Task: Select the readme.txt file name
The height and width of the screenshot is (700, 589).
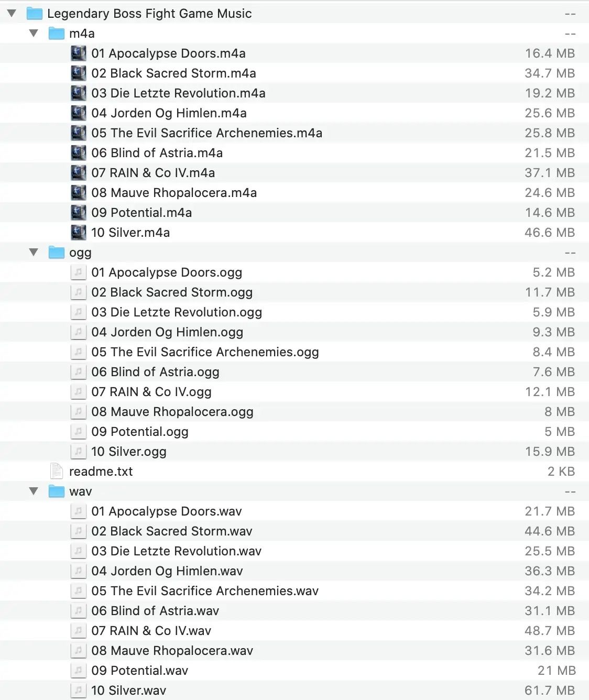Action: [x=101, y=472]
